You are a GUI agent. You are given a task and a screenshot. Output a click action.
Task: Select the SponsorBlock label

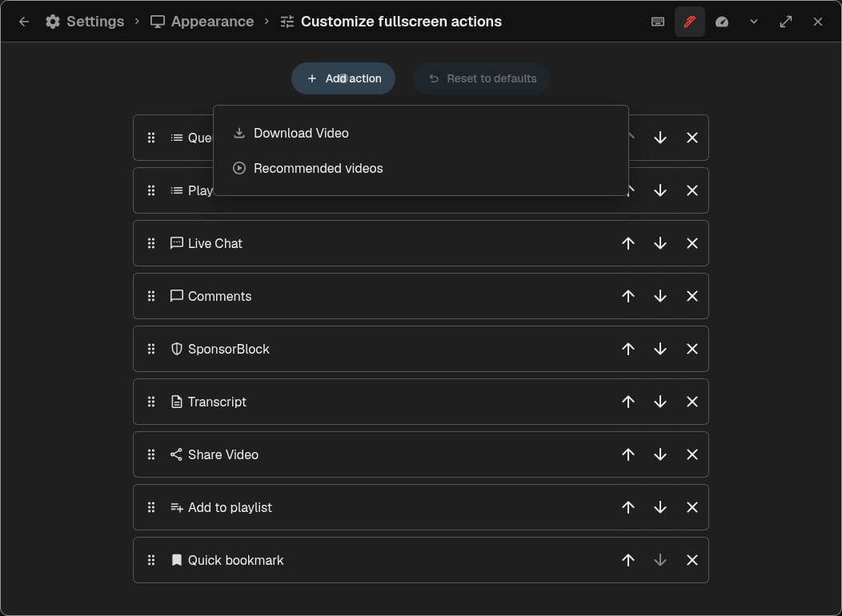coord(229,350)
